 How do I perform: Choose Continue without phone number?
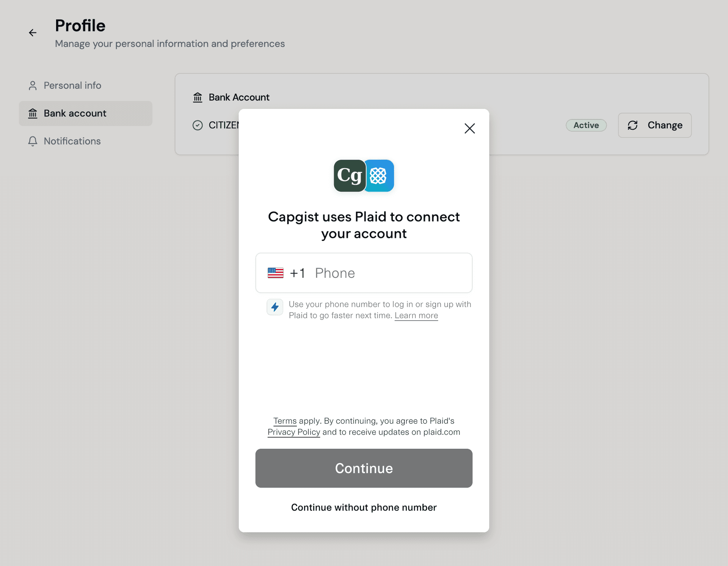pyautogui.click(x=364, y=507)
